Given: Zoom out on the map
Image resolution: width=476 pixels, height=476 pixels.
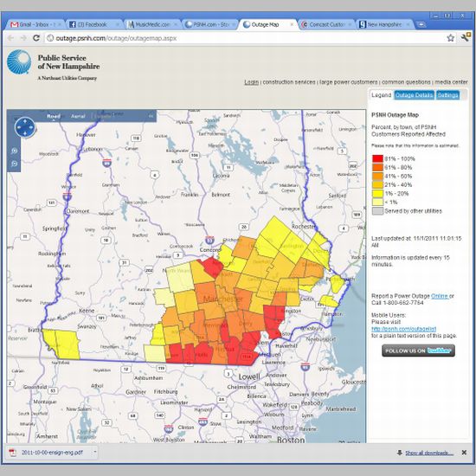Looking at the screenshot, I should (14, 164).
